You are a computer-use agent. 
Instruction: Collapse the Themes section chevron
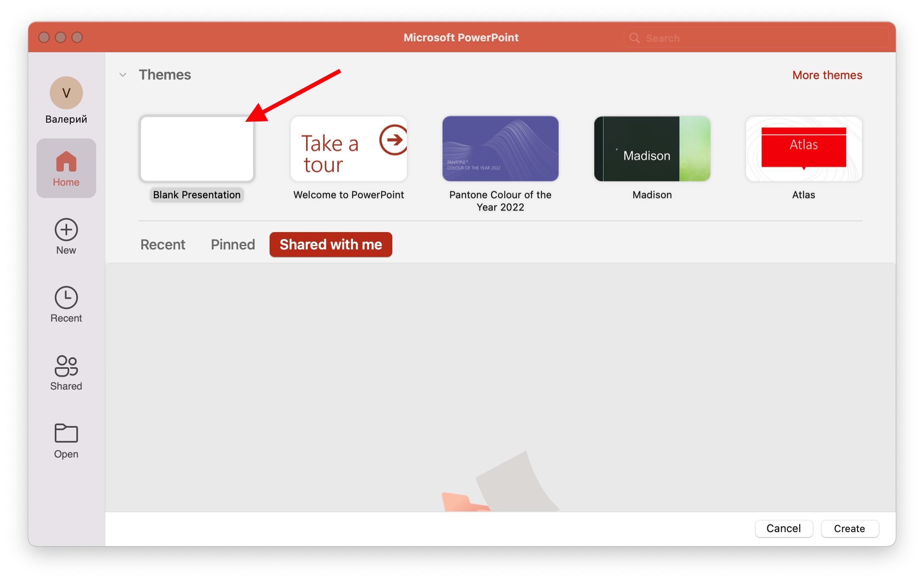pos(123,75)
